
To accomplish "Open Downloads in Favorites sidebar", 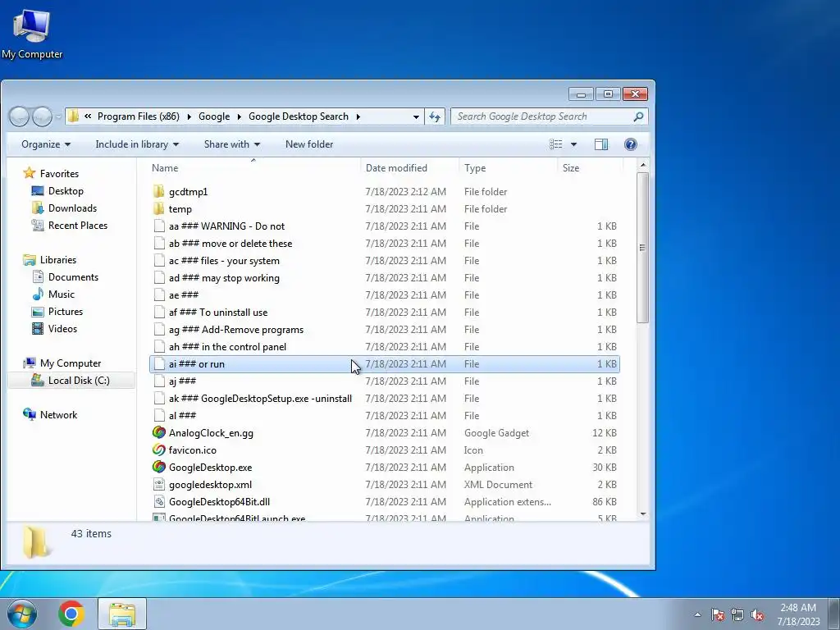I will pos(72,208).
